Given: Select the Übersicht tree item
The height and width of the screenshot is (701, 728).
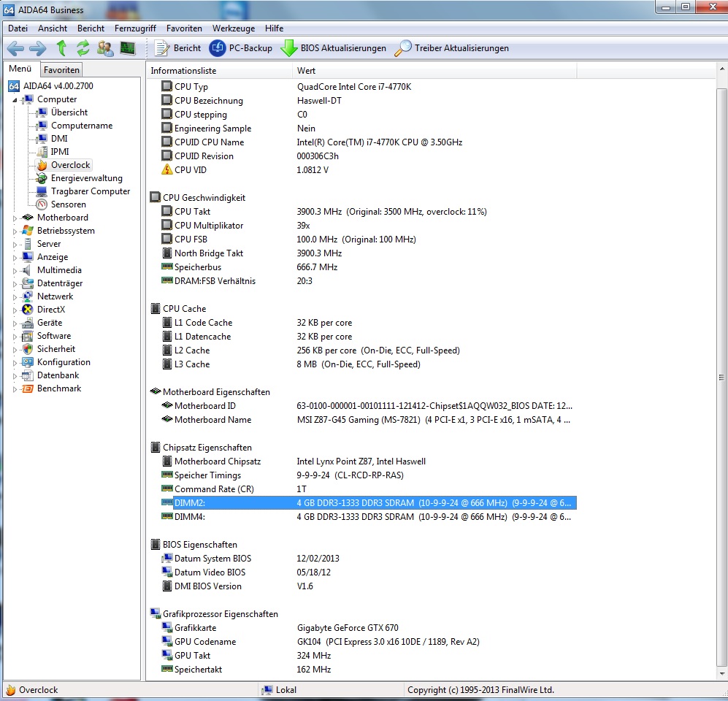Looking at the screenshot, I should click(x=69, y=112).
